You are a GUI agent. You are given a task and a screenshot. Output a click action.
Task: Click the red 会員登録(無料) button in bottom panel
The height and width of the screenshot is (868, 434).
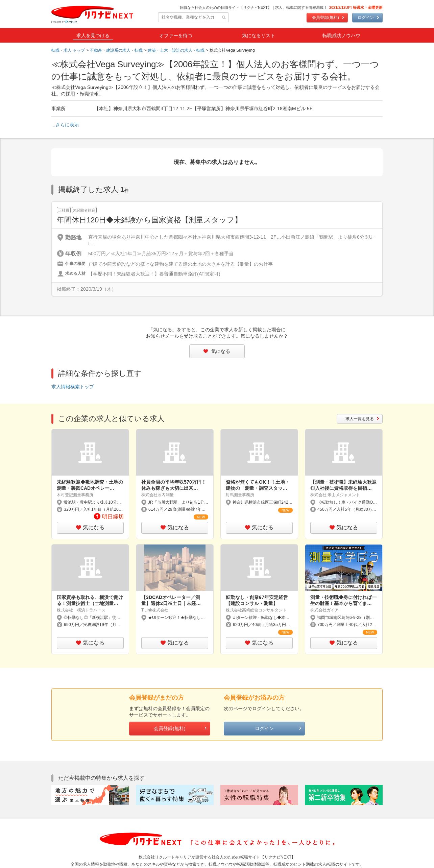coord(170,728)
